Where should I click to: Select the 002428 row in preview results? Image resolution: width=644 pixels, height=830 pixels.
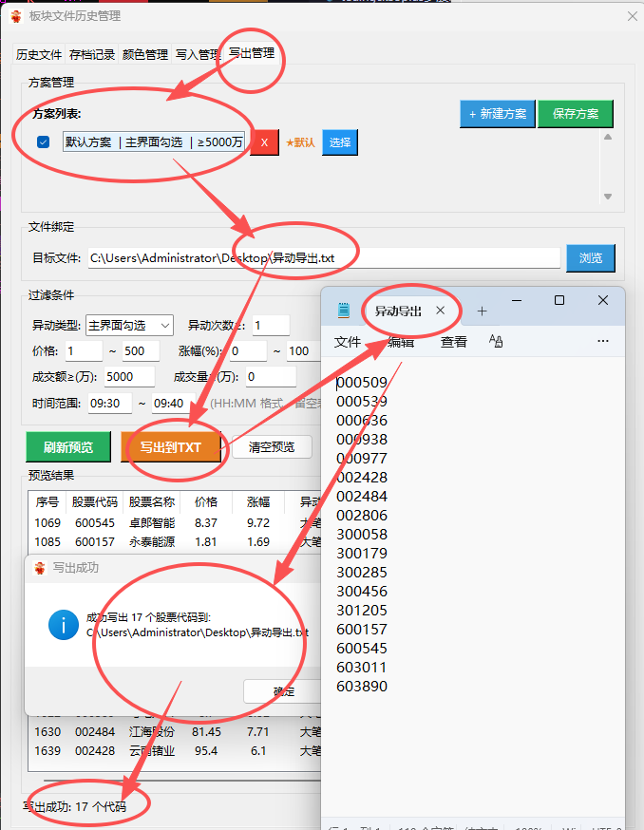point(175,751)
